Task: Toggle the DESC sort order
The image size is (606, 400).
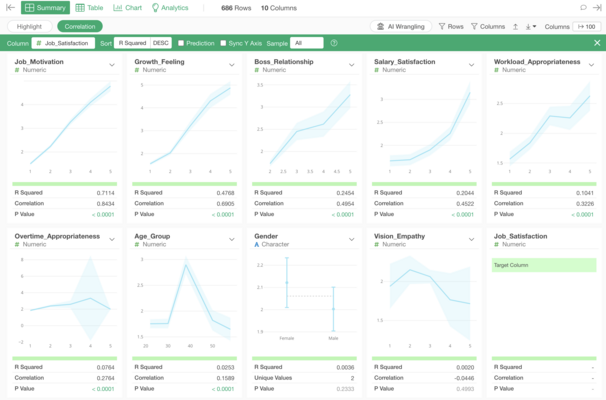Action: (161, 43)
